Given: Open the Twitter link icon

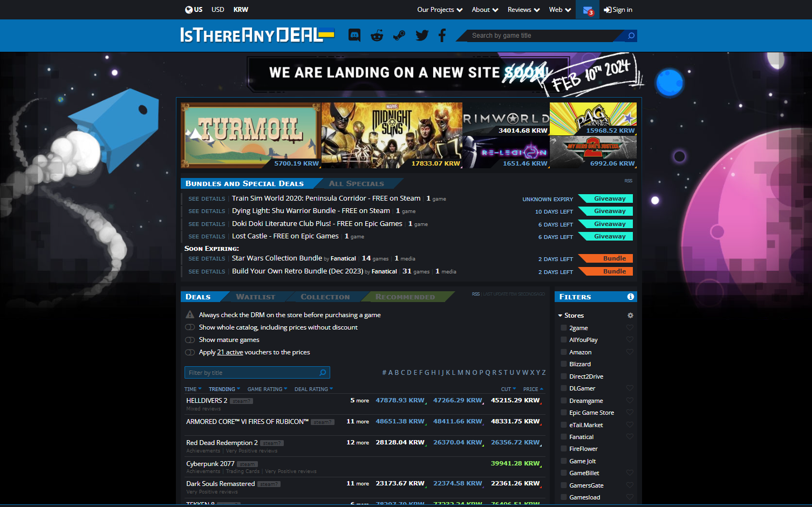Looking at the screenshot, I should click(x=422, y=36).
